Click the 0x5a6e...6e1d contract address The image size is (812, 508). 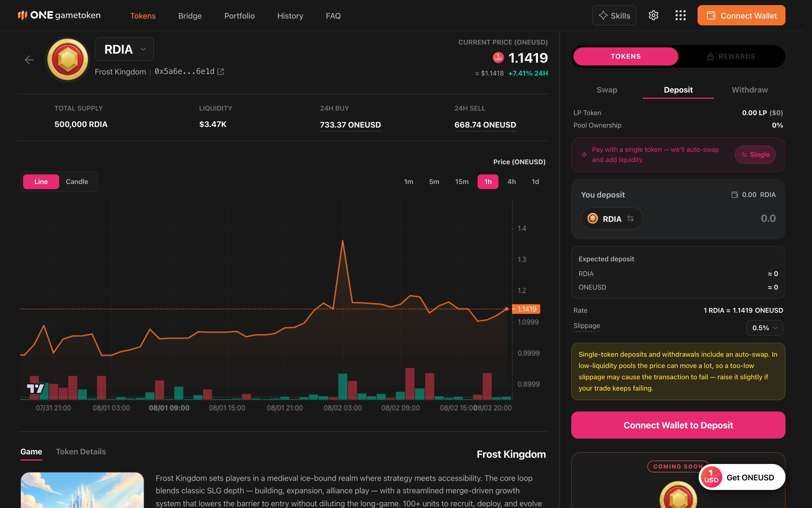click(x=184, y=72)
